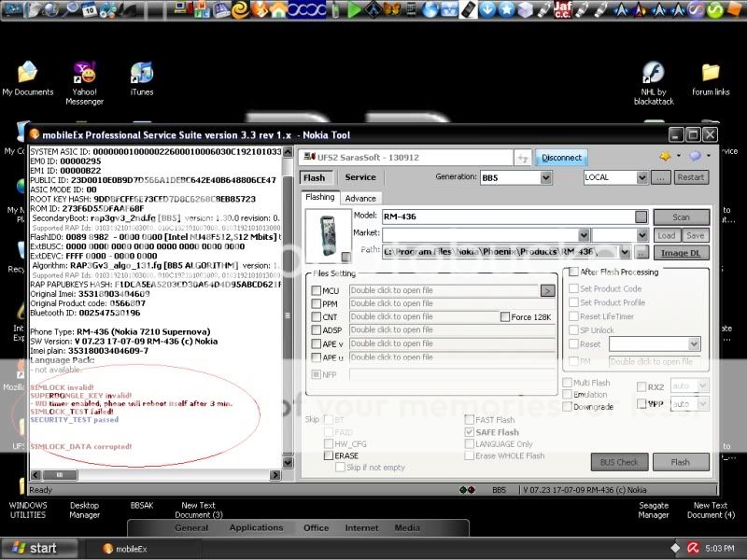Image resolution: width=747 pixels, height=560 pixels.
Task: Enable the CNT file checkbox
Action: [316, 316]
